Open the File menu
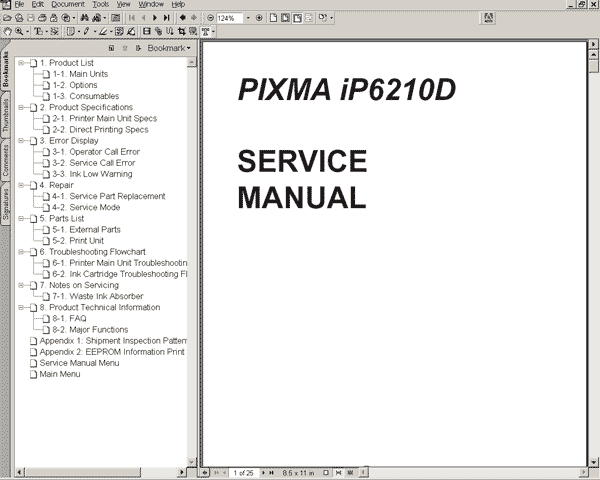This screenshot has height=480, width=600. (x=19, y=4)
